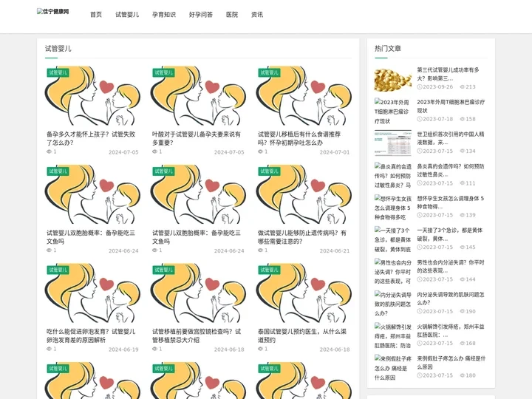Click 试管婴儿 tag on 试管婴儿移植后 card

pyautogui.click(x=269, y=72)
